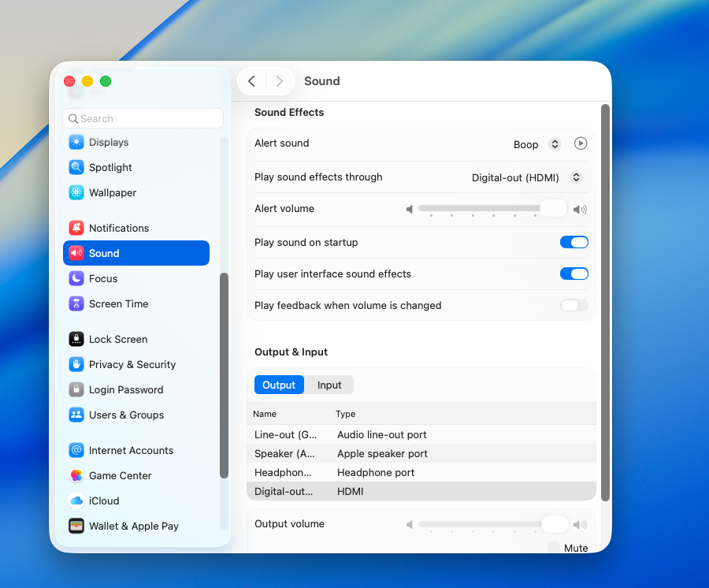Click the Notifications bell icon
The height and width of the screenshot is (588, 709).
click(x=76, y=228)
